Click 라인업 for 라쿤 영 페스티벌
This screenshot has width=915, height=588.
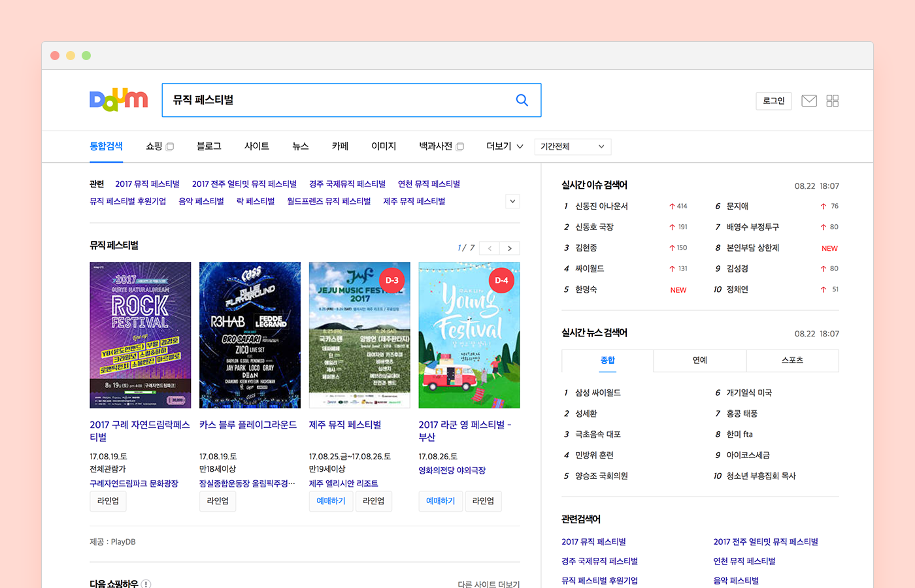pos(483,501)
